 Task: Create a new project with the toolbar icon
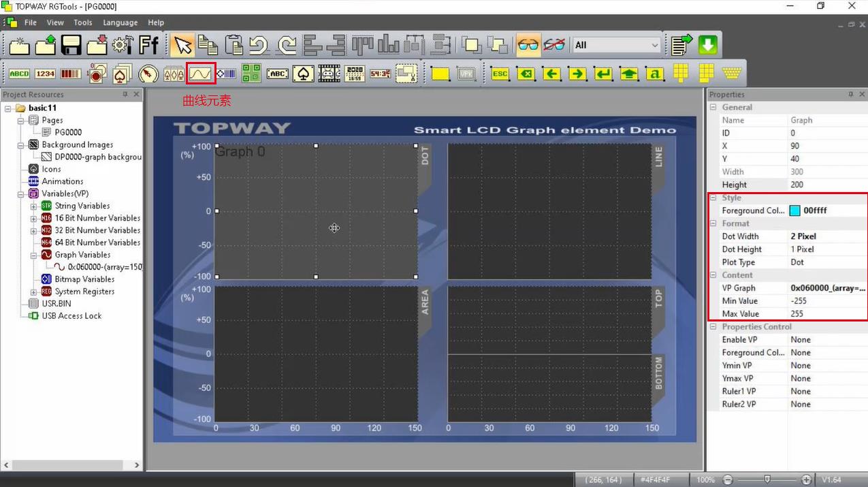(x=20, y=45)
